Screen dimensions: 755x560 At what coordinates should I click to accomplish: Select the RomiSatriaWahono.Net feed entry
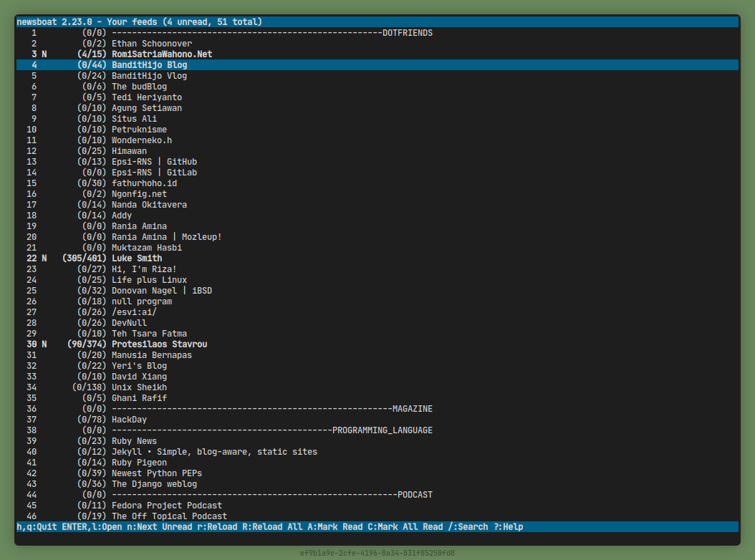pyautogui.click(x=161, y=54)
